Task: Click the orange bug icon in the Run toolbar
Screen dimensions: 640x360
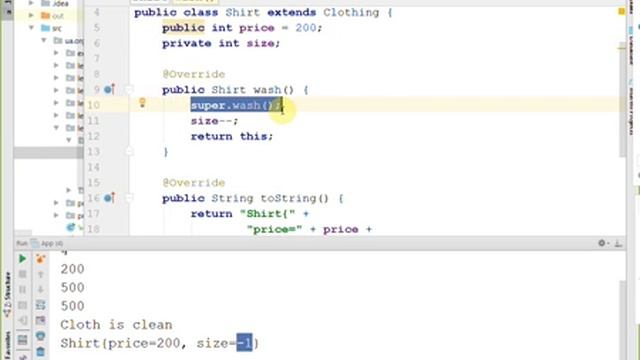Action: (40, 259)
